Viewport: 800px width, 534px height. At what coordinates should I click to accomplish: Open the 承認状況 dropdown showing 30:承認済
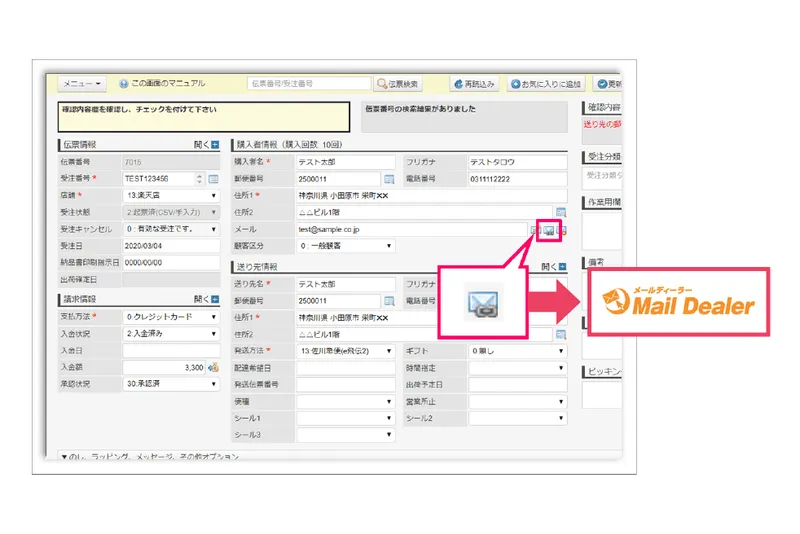tap(171, 384)
